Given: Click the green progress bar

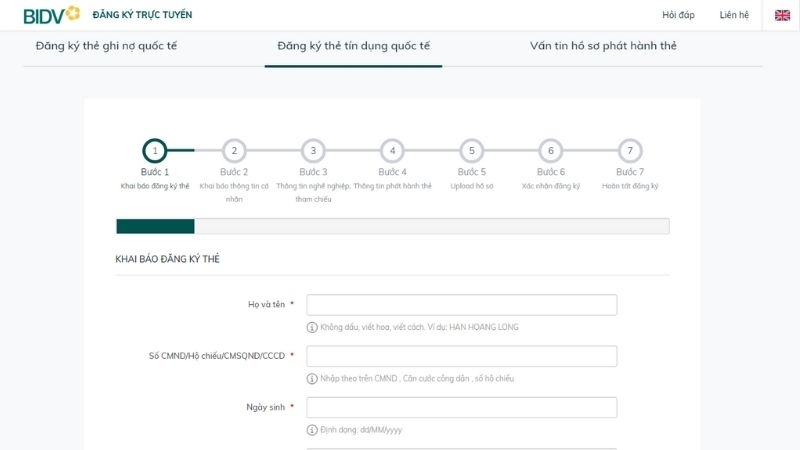Looking at the screenshot, I should pos(155,226).
